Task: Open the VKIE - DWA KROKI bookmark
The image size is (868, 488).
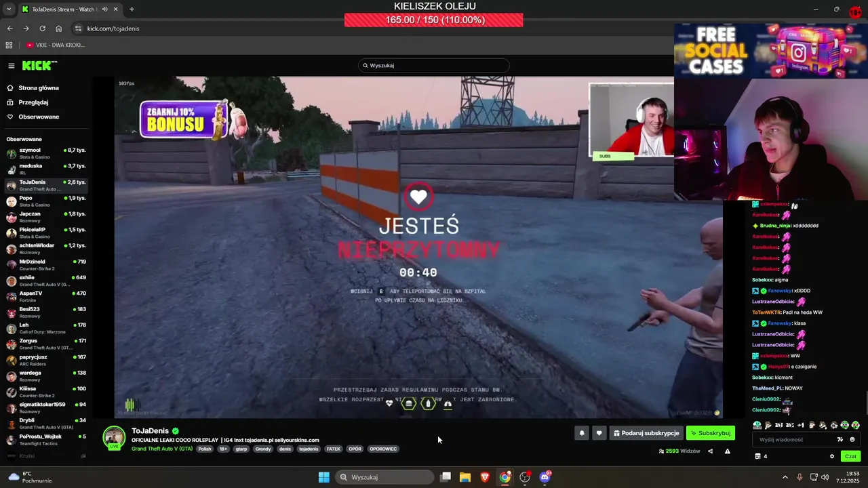Action: pyautogui.click(x=56, y=45)
